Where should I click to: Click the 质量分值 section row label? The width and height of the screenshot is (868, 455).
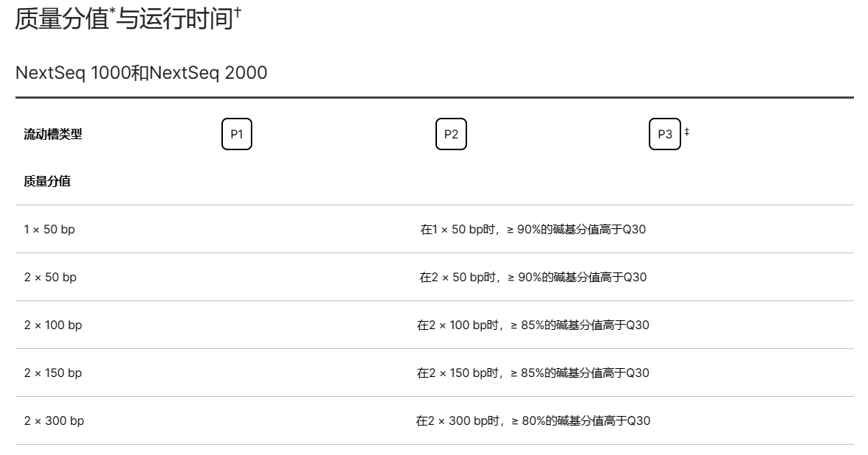click(x=47, y=181)
